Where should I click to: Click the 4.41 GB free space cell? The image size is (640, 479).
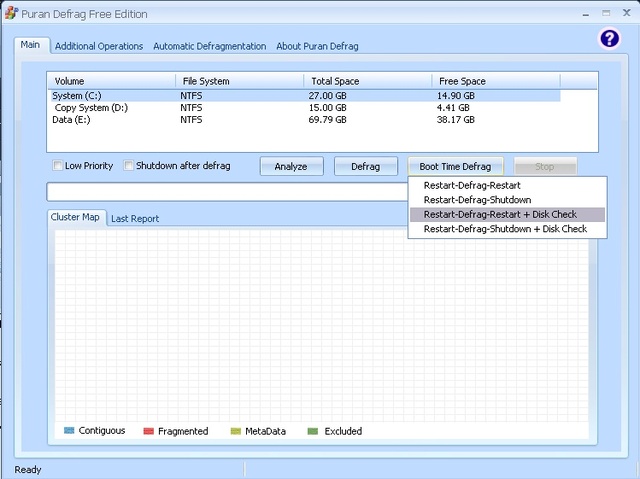[x=453, y=108]
